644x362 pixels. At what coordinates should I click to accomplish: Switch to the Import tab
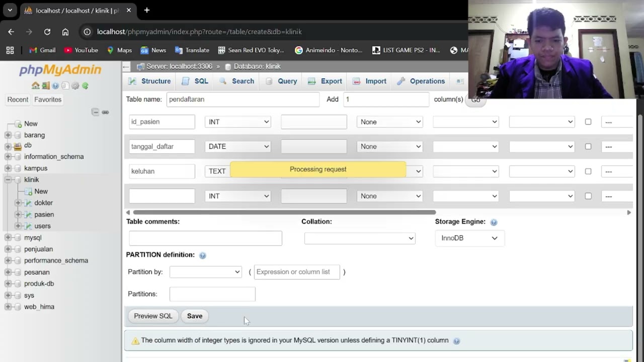(370, 81)
